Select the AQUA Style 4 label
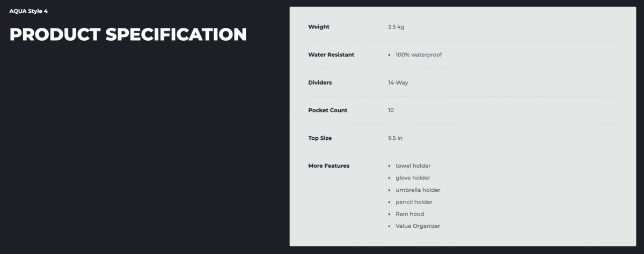Viewport: 644px width, 254px height. pos(28,11)
